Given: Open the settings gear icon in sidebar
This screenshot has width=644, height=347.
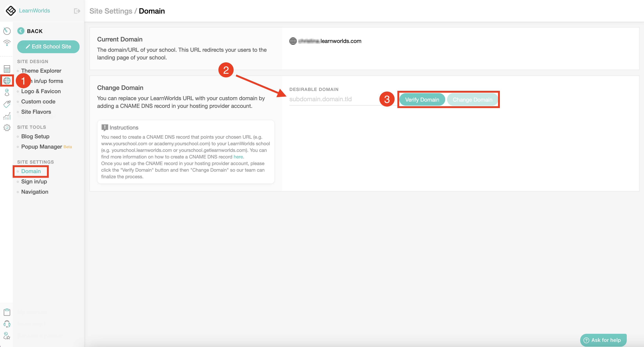Looking at the screenshot, I should (7, 128).
